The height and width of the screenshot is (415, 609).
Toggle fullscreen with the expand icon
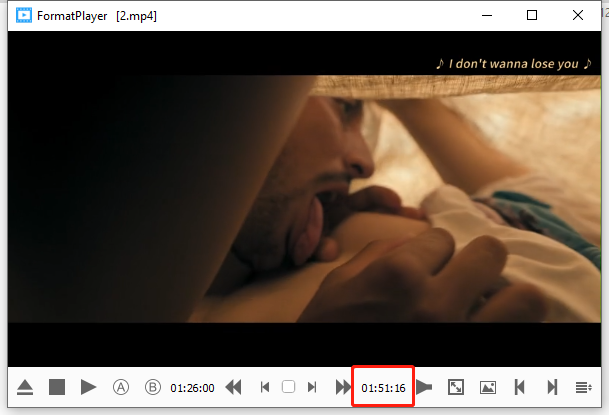pyautogui.click(x=455, y=387)
